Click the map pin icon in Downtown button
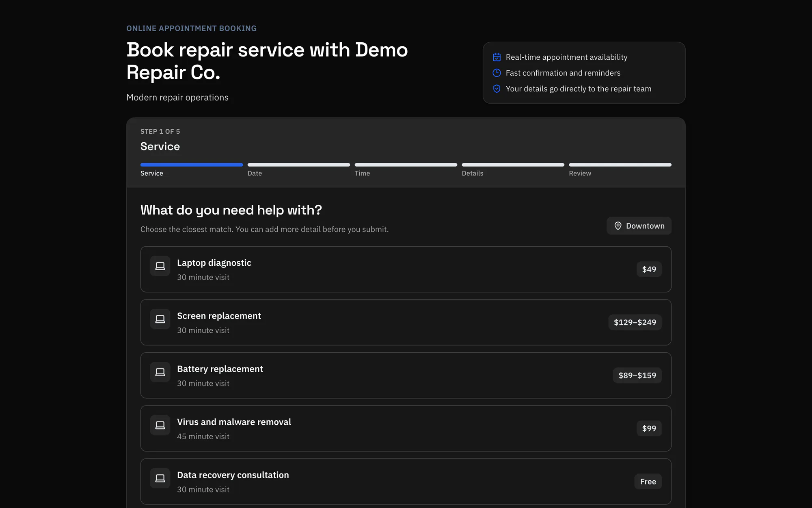This screenshot has height=508, width=812. 618,226
